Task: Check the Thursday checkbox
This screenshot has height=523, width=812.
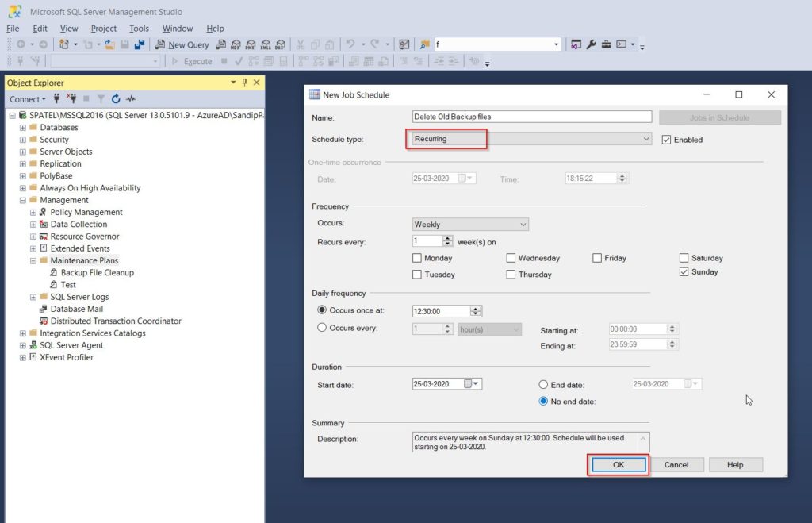Action: 511,275
